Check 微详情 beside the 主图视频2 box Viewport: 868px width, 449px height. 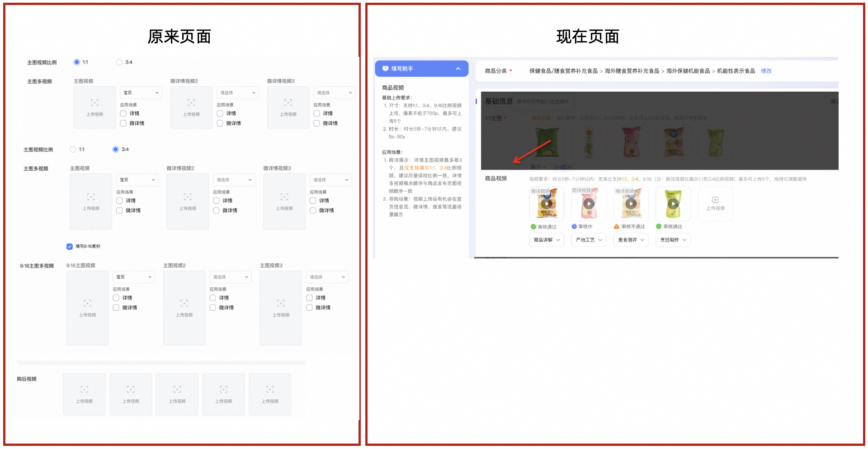tap(213, 308)
